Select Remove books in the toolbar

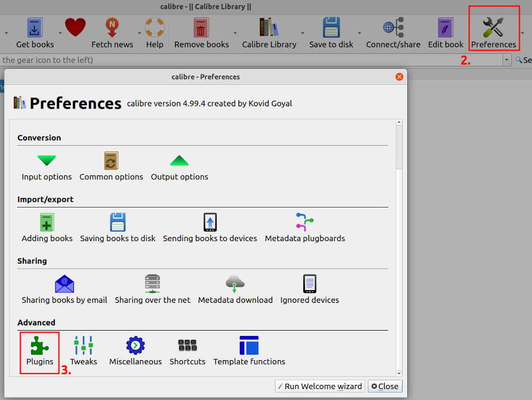(x=202, y=34)
